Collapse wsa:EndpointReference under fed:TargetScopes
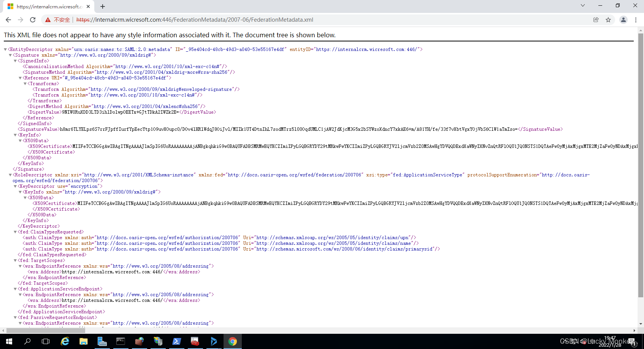Image resolution: width=644 pixels, height=349 pixels. point(20,266)
